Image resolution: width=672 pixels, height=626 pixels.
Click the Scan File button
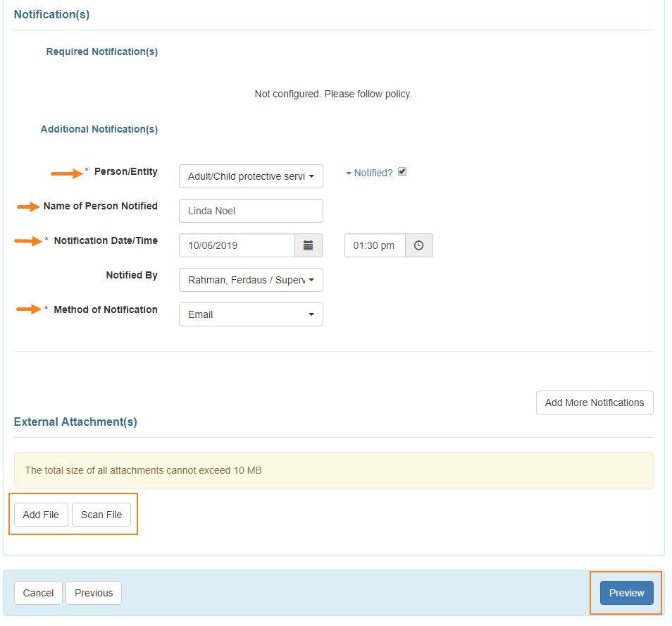(101, 515)
